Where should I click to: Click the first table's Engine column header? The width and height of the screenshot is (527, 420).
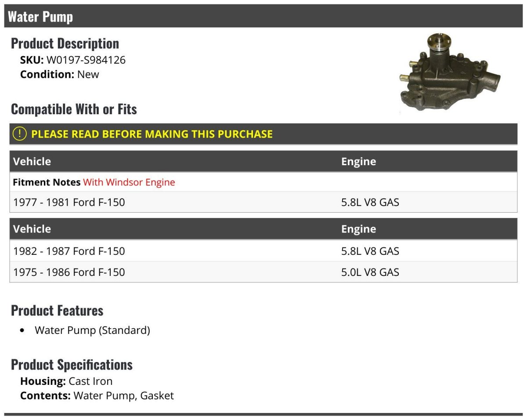point(359,161)
